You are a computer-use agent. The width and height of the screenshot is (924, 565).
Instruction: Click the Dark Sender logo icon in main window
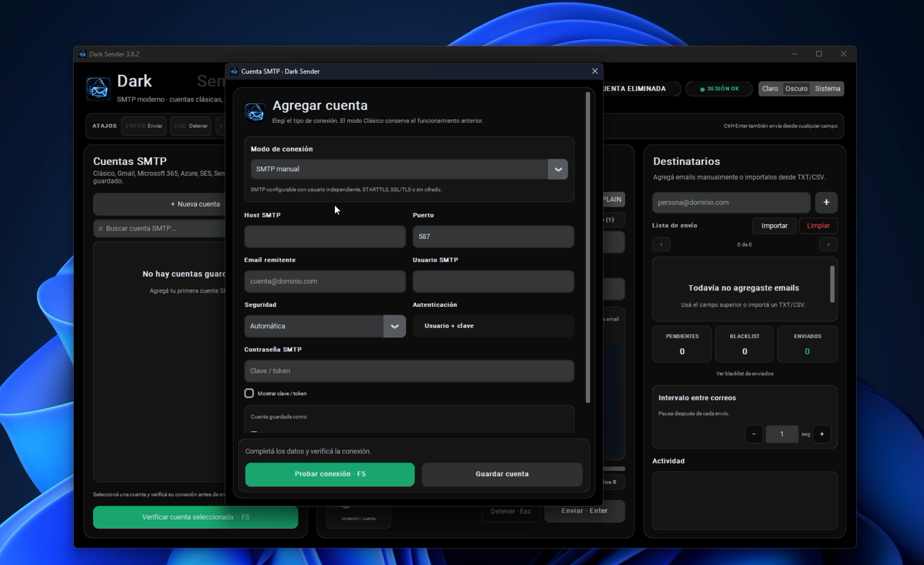98,88
